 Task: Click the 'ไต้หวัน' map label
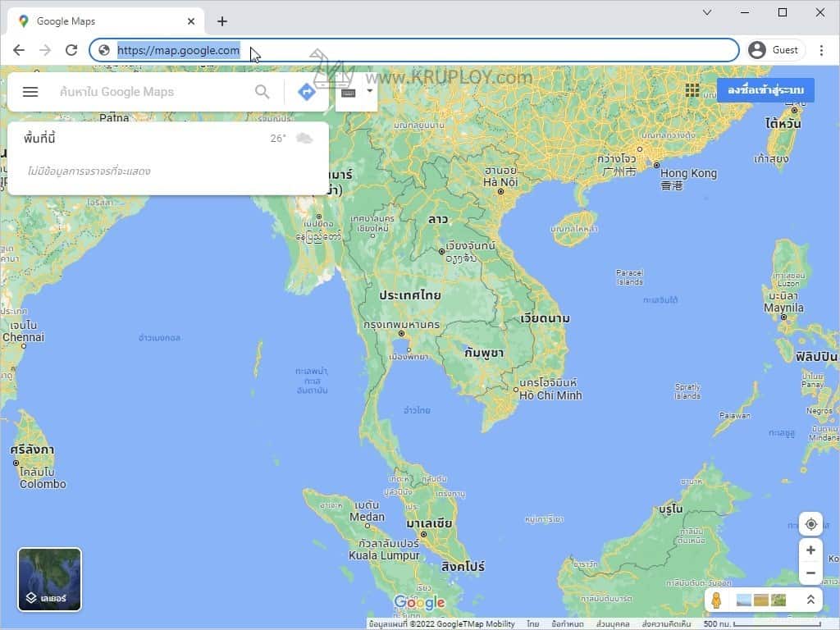point(783,124)
